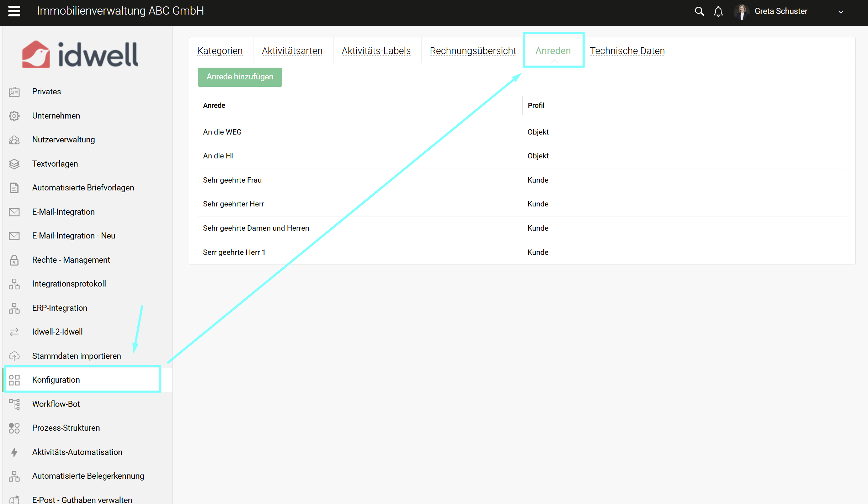Click the idwell logo

tap(80, 54)
